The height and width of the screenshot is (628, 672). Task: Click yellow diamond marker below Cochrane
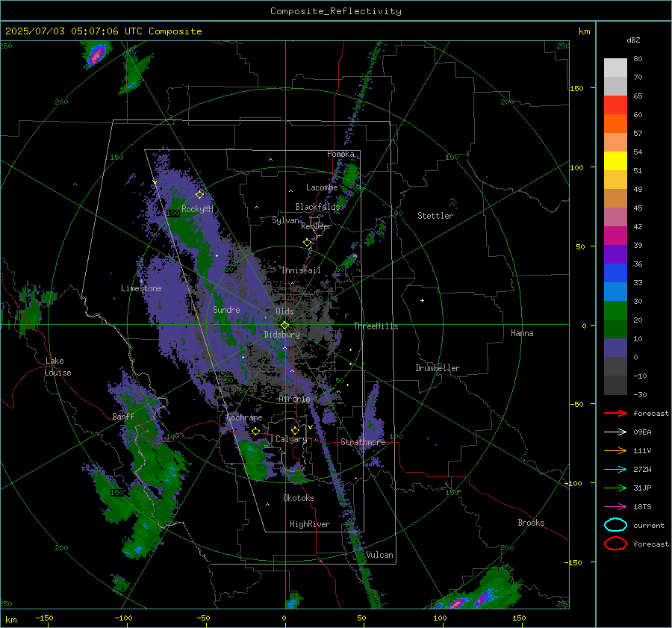[255, 432]
